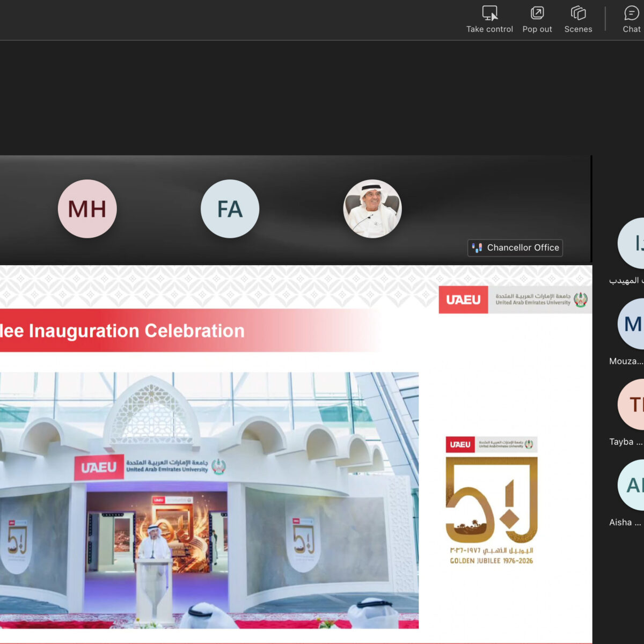Click the red UAEU logo in slide header
Viewport: 644px width, 644px height.
[463, 299]
